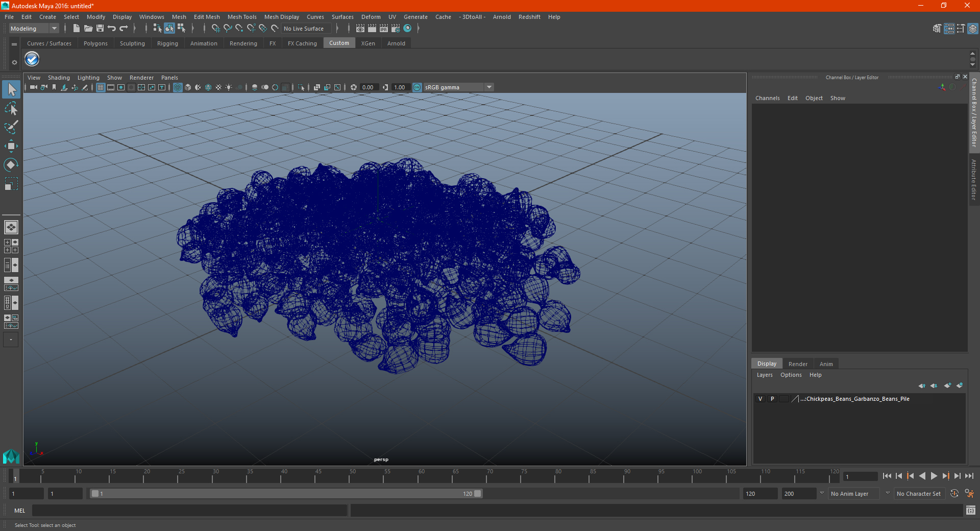This screenshot has height=531, width=980.
Task: Click the MEL command line input
Action: click(x=189, y=510)
